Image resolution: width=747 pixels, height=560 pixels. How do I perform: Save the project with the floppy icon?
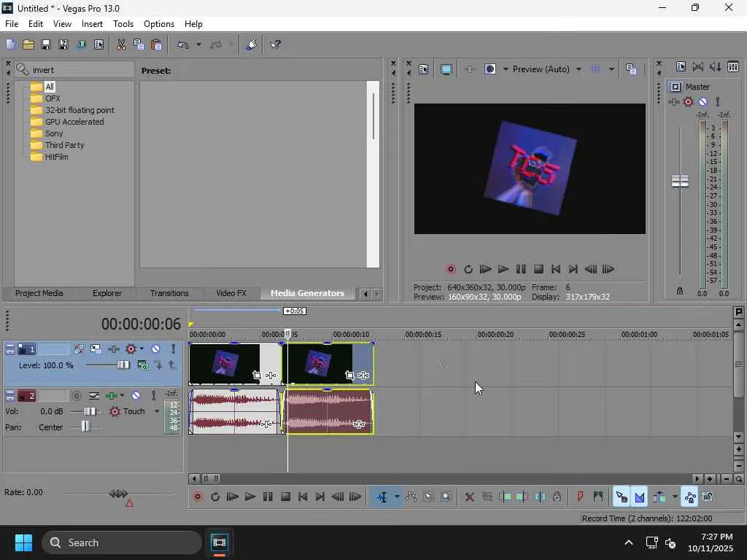[46, 44]
